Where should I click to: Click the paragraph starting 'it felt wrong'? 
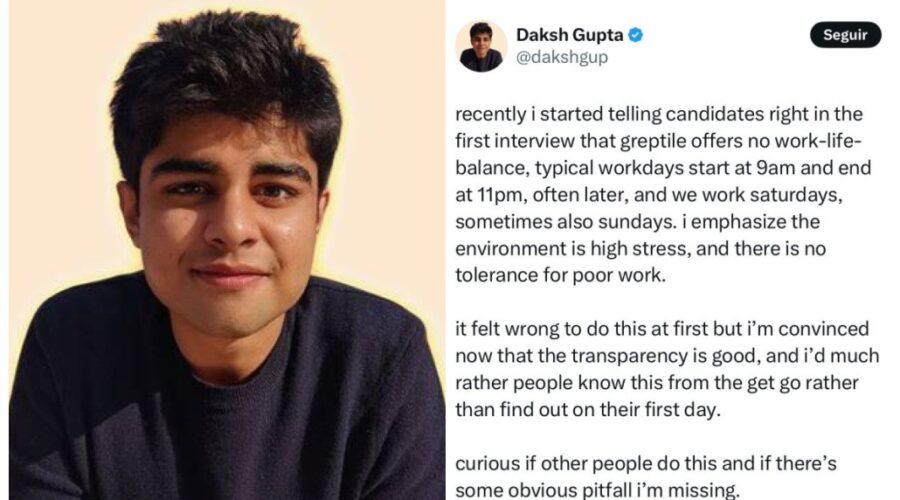coord(667,369)
